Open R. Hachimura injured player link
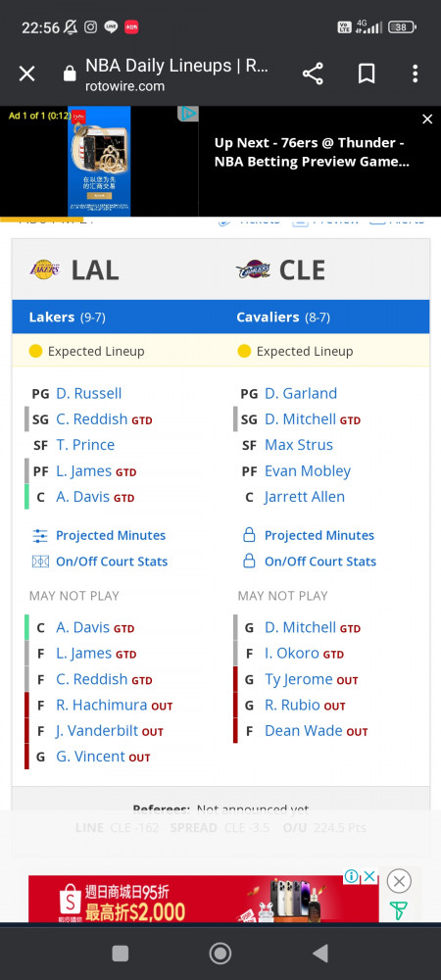 pos(101,706)
